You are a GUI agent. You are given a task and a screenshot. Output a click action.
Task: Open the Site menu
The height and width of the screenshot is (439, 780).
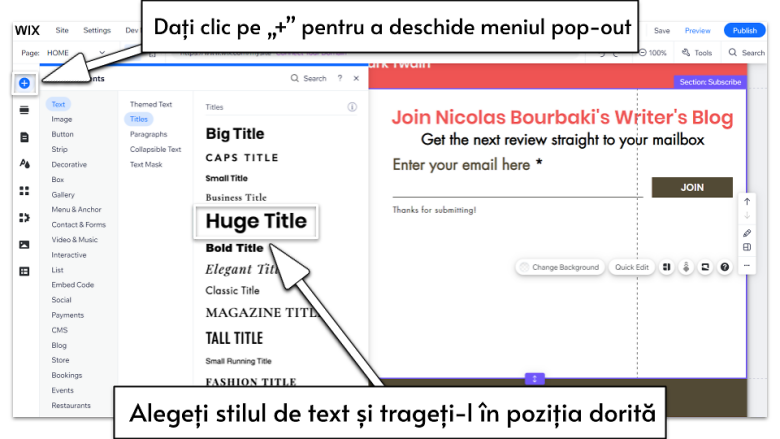tap(62, 31)
